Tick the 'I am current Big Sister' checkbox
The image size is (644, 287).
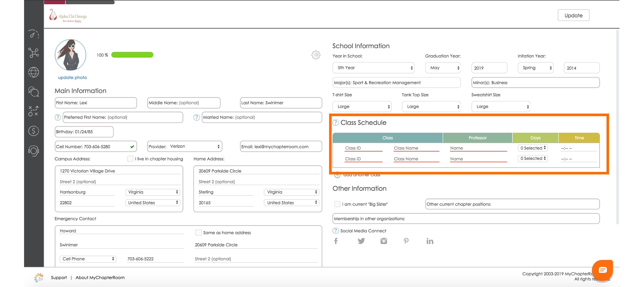(x=337, y=204)
